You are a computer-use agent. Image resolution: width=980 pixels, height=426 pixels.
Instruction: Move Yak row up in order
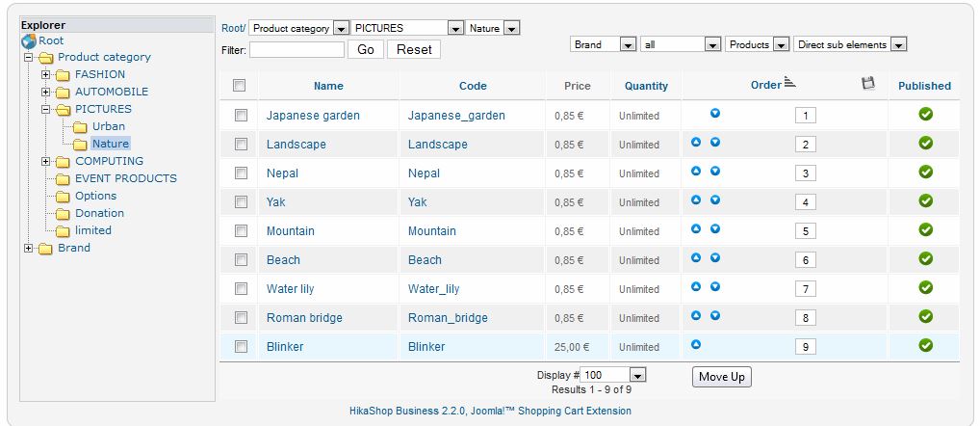[696, 200]
